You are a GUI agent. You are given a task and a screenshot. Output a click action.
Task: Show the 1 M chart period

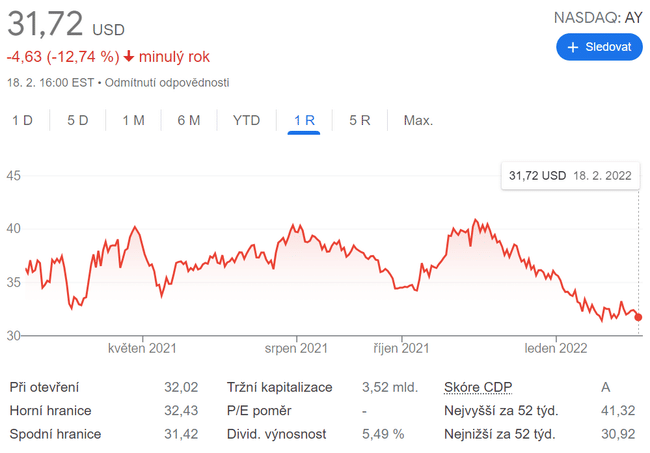(x=133, y=120)
